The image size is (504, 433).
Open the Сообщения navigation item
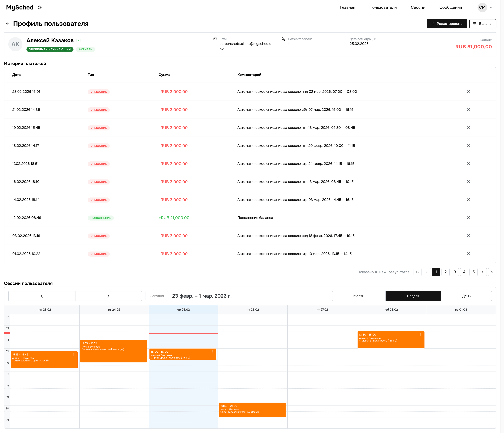pyautogui.click(x=450, y=7)
